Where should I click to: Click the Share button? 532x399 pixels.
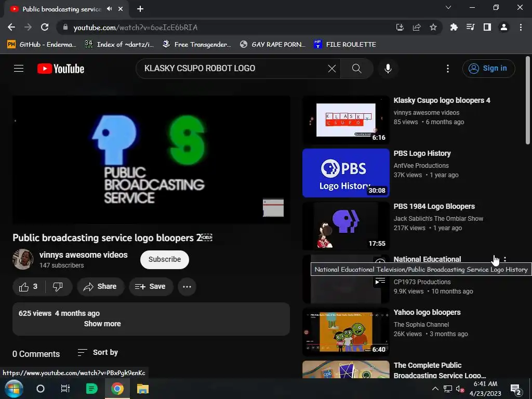[100, 287]
